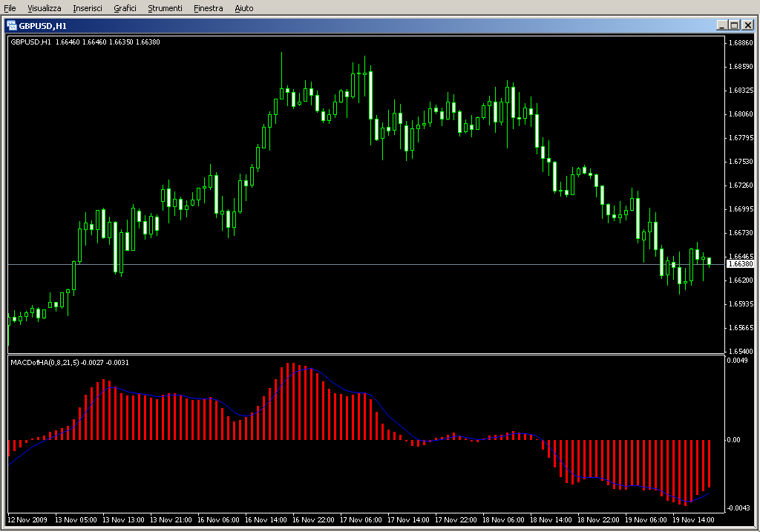Click the 1.65665 price scale label

pyautogui.click(x=741, y=327)
